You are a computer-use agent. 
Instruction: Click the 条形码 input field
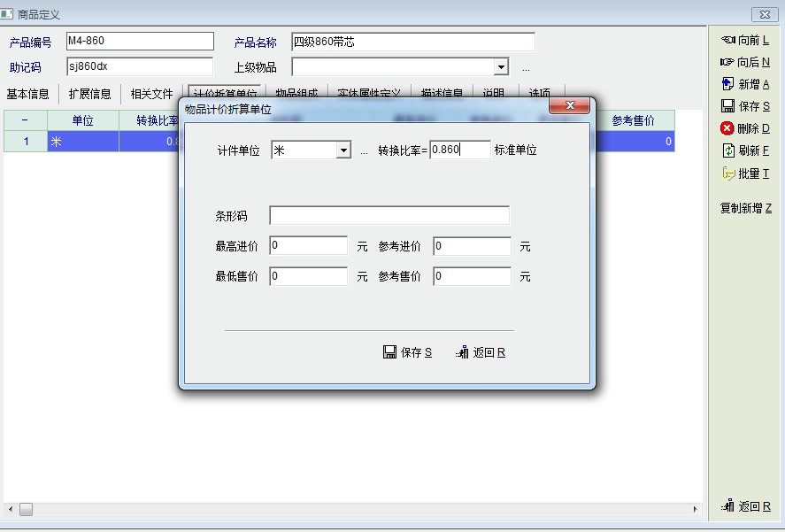point(389,216)
